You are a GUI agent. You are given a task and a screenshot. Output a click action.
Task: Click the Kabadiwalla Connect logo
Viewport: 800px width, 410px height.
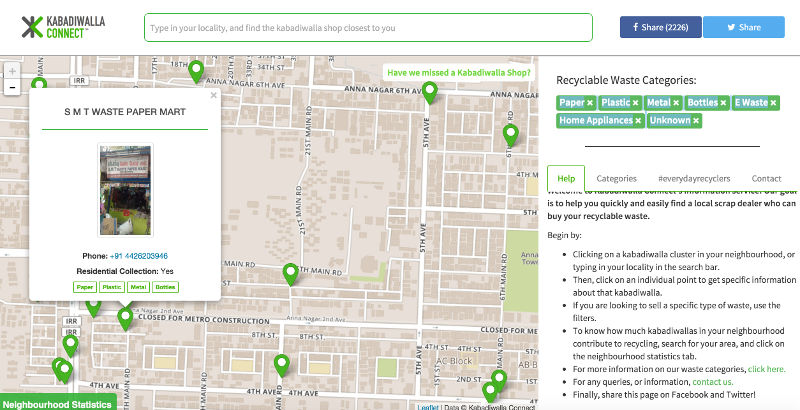point(63,27)
